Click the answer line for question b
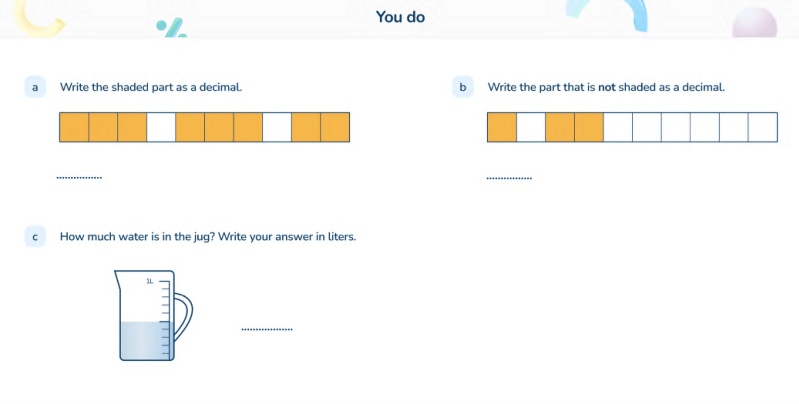This screenshot has height=404, width=799. (509, 178)
